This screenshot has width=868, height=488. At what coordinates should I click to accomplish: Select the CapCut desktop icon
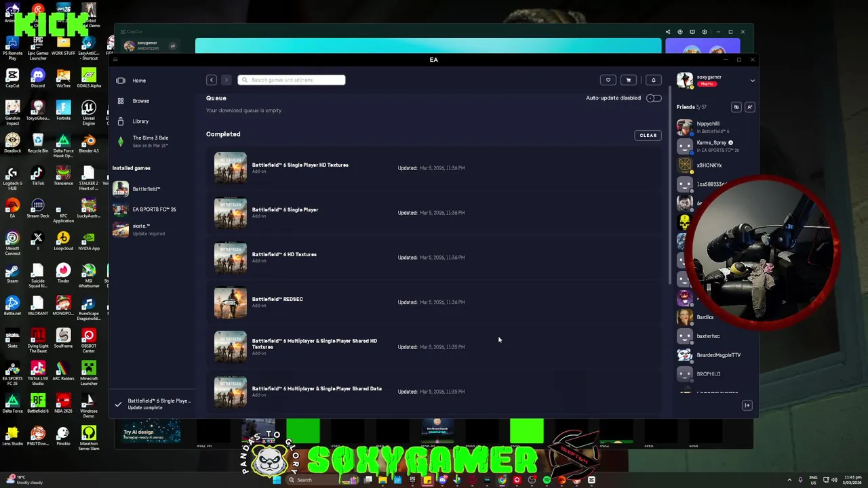click(12, 77)
